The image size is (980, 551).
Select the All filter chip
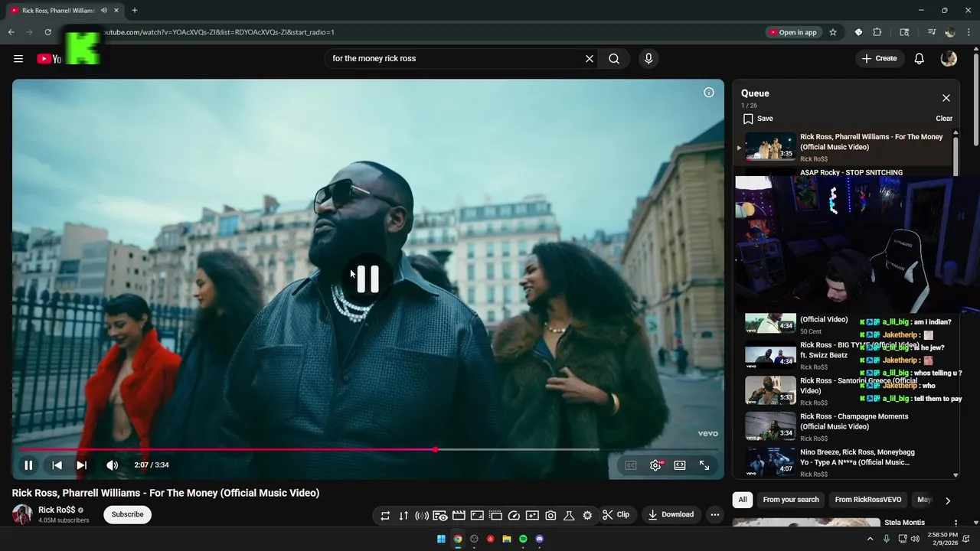(742, 500)
